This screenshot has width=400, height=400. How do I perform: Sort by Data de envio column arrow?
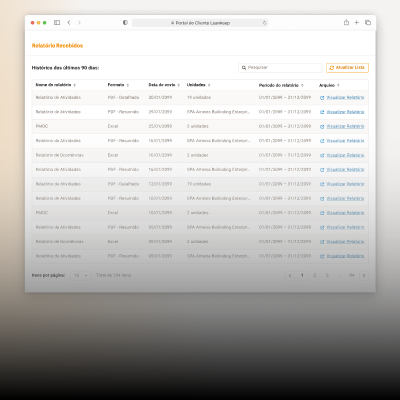pyautogui.click(x=179, y=85)
